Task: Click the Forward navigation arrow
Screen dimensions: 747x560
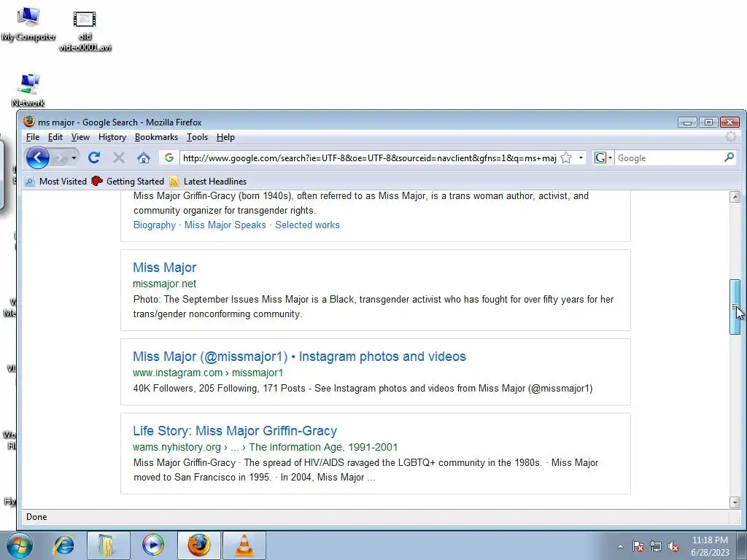Action: click(x=60, y=157)
